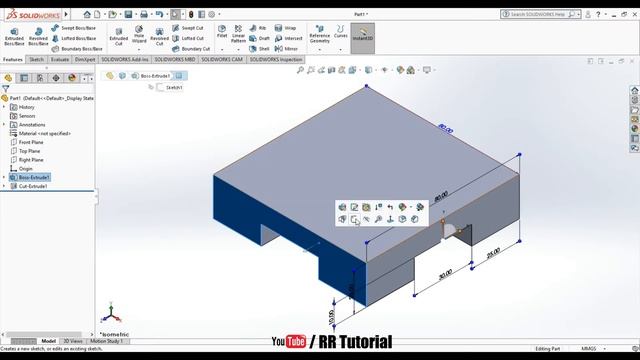
Task: Open the Hole Wizard dropdown arrow
Action: pos(139,50)
